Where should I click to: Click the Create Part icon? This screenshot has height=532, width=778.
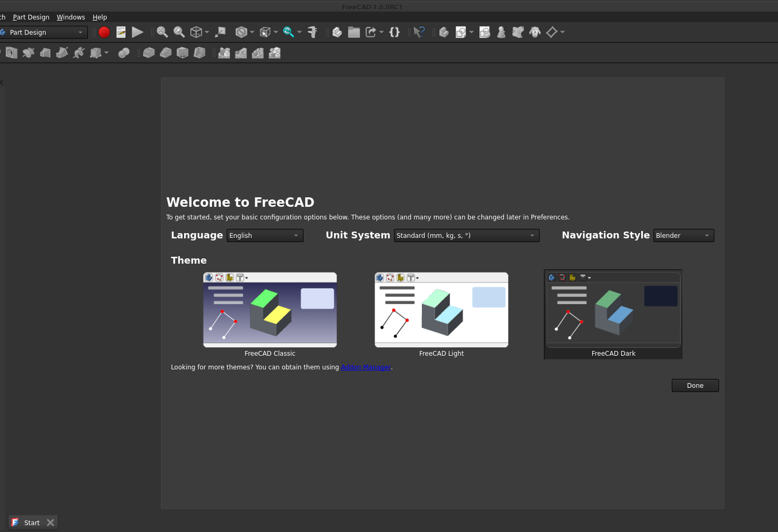(337, 32)
